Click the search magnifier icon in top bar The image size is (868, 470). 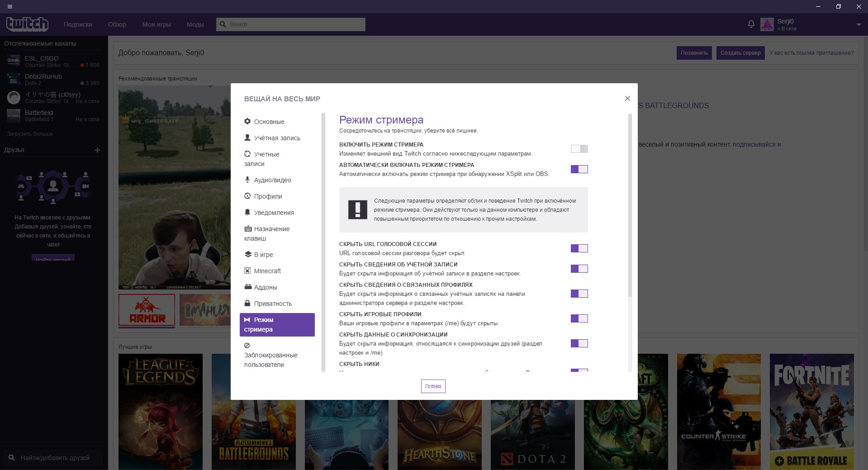point(223,24)
